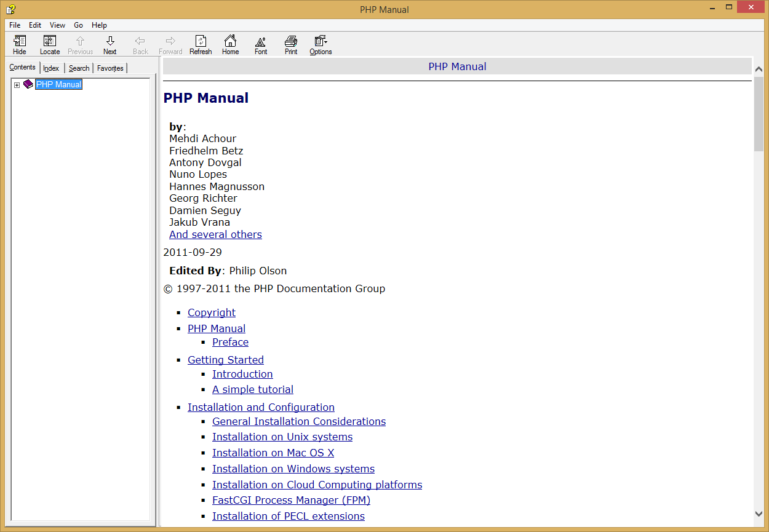Click author name Hannes Magnusson
The width and height of the screenshot is (769, 532).
pyautogui.click(x=217, y=186)
